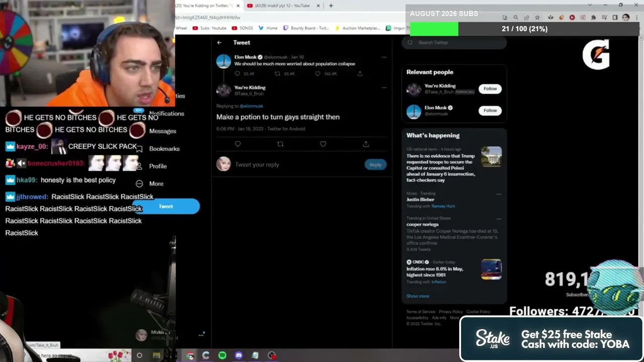Open Messages in Twitter sidebar
The width and height of the screenshot is (644, 362).
[x=163, y=131]
